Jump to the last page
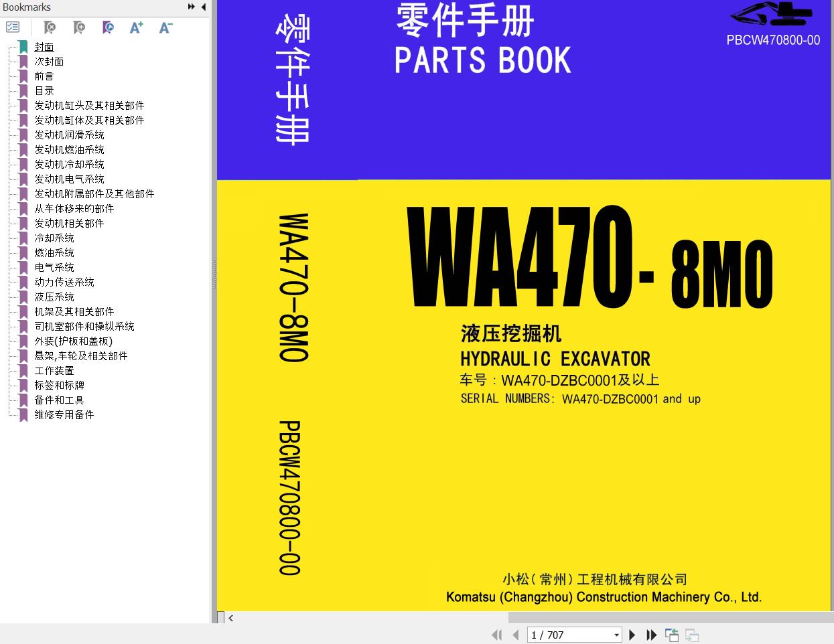Screen dimensions: 834x644 click(x=651, y=635)
